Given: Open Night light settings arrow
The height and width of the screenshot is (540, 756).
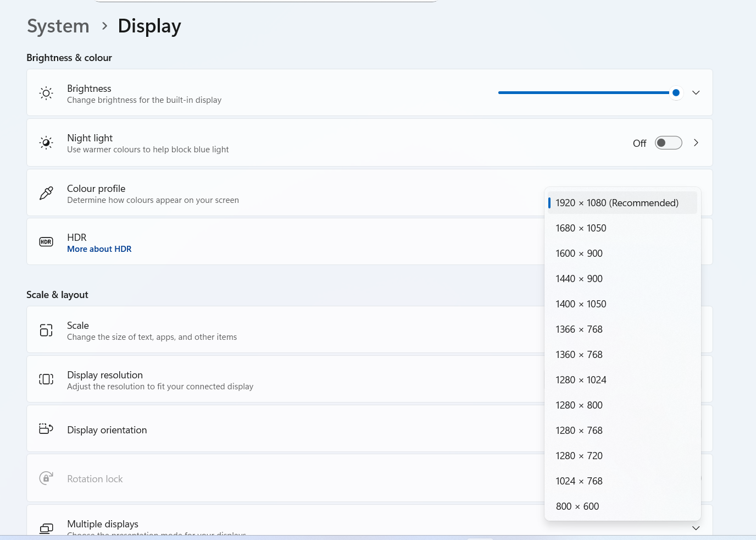Looking at the screenshot, I should (696, 143).
